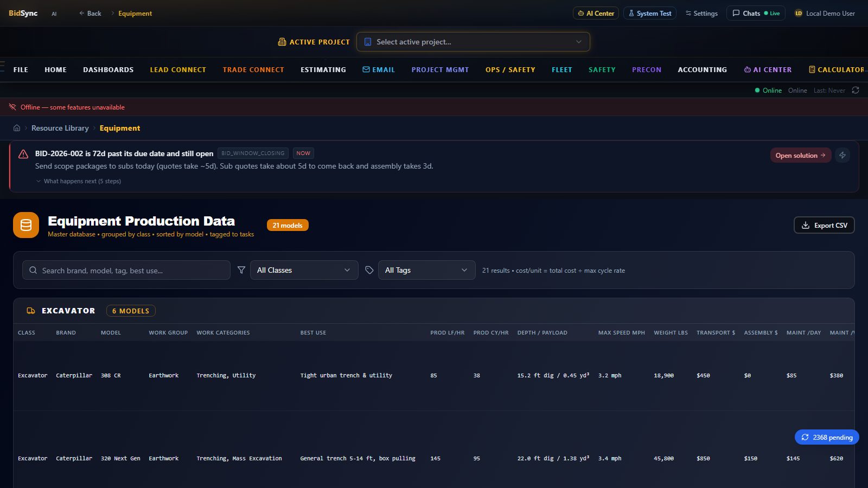Click the excavator class truck icon

[x=31, y=311]
